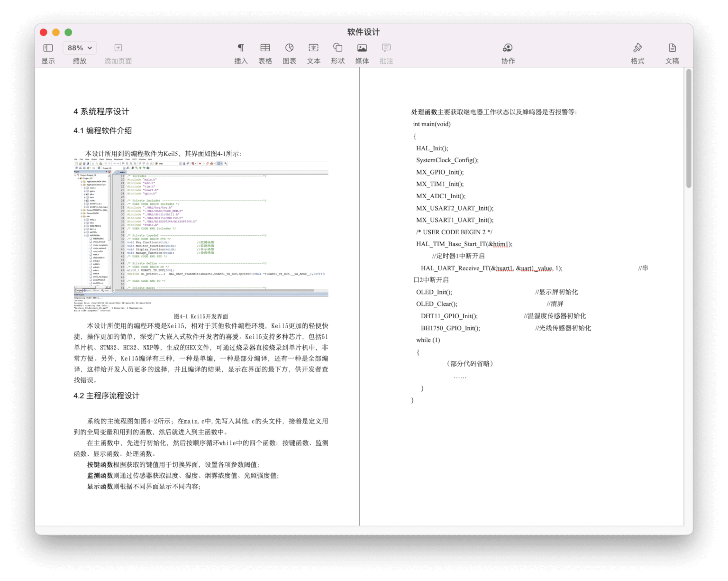This screenshot has height=581, width=728.
Task: Click the text （部分代码省略）
Action: click(470, 364)
